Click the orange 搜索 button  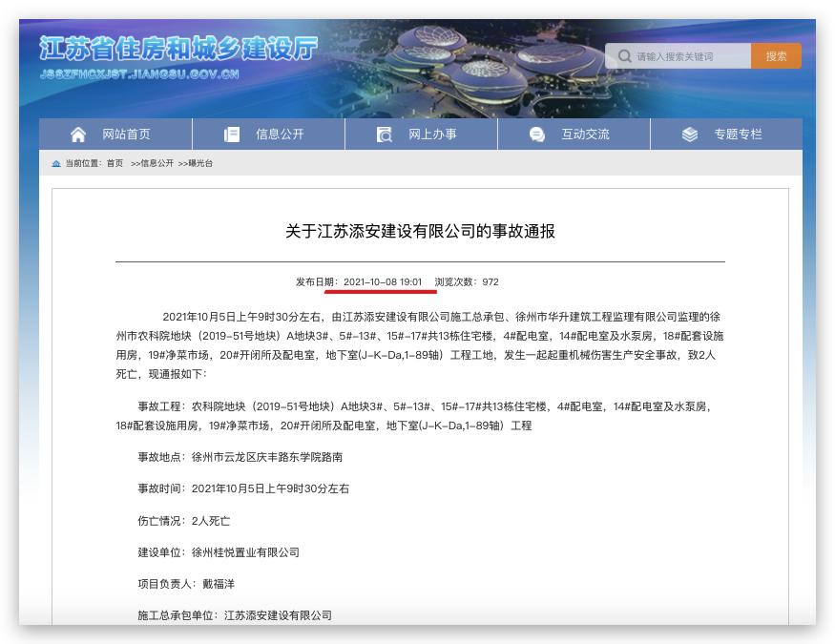[776, 56]
